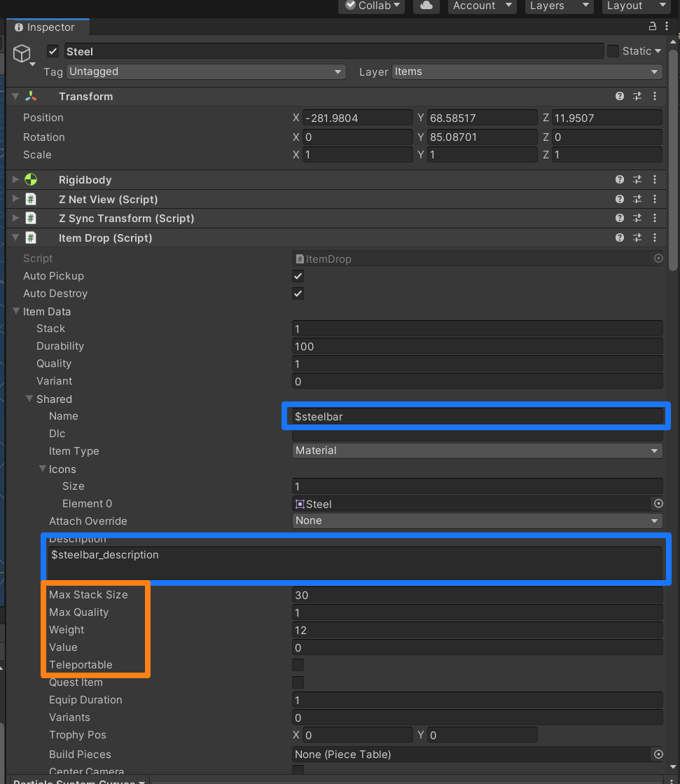The width and height of the screenshot is (680, 784).
Task: Click Rotation Y value field
Action: click(x=482, y=137)
